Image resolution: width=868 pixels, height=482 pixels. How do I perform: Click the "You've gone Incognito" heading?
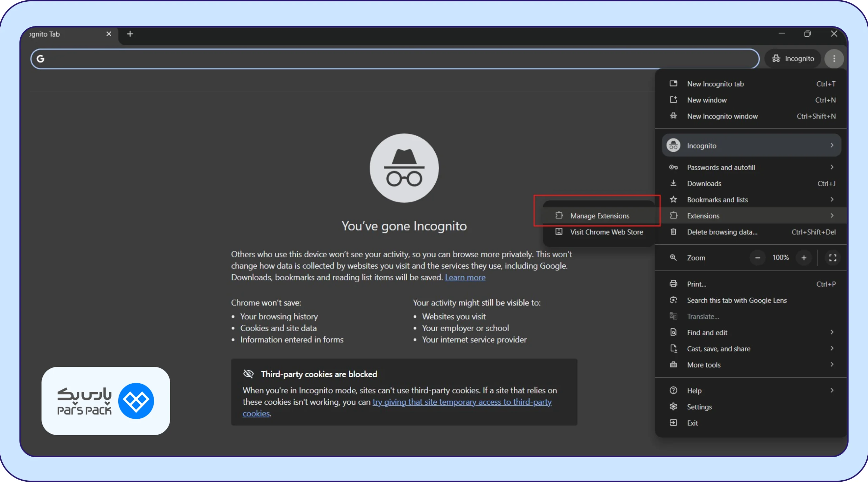tap(404, 226)
